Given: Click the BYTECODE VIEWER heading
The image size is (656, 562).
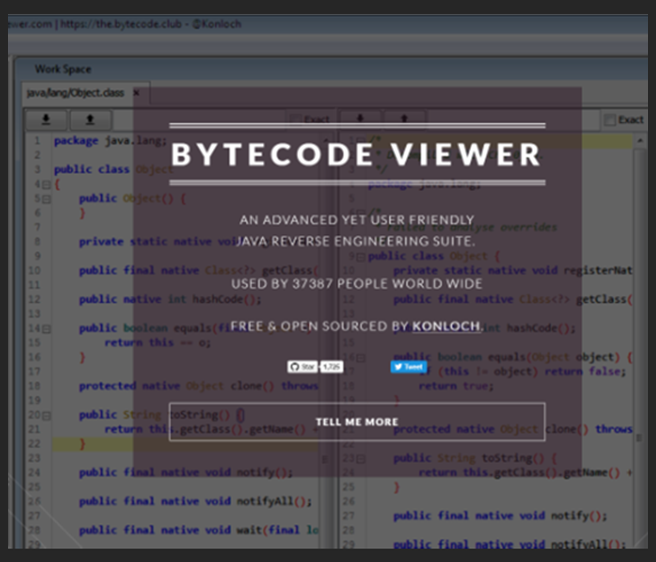Looking at the screenshot, I should pos(357,154).
